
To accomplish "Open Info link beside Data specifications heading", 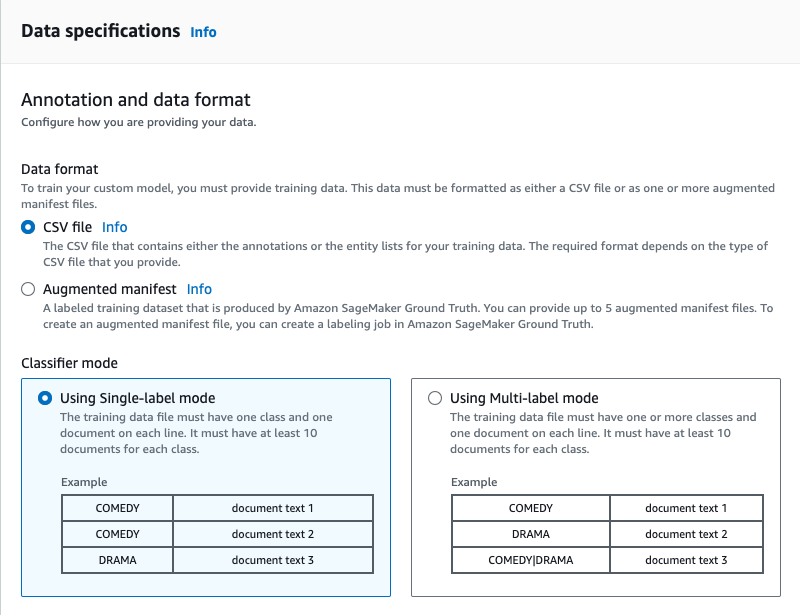I will pos(203,32).
